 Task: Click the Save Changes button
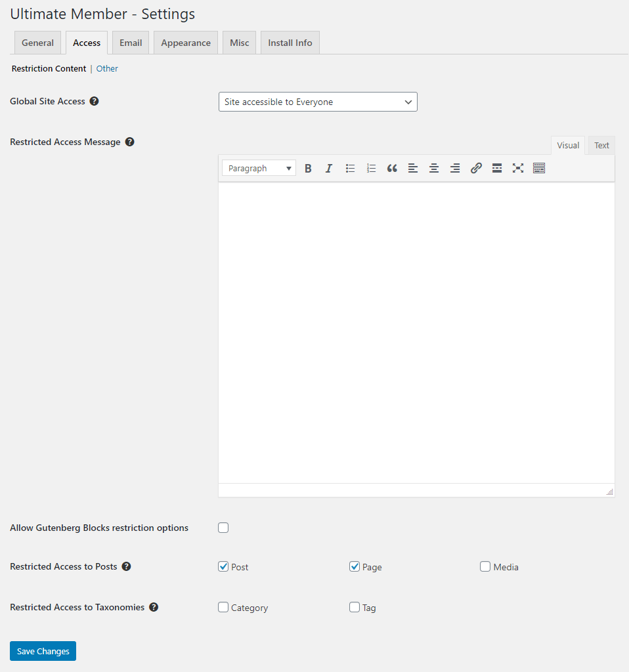click(x=43, y=651)
